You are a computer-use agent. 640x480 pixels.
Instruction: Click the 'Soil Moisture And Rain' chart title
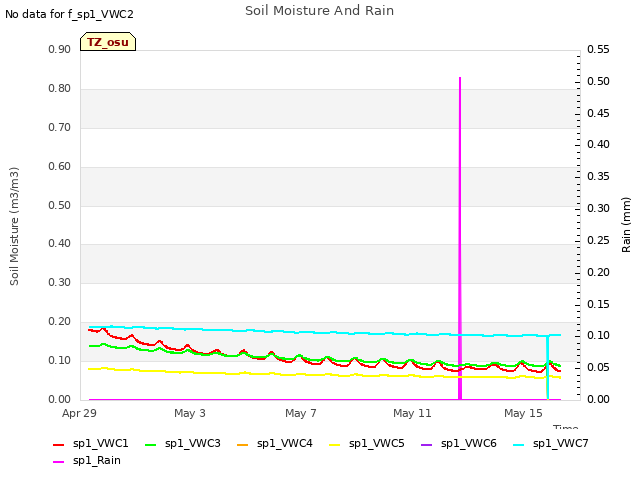point(320,11)
